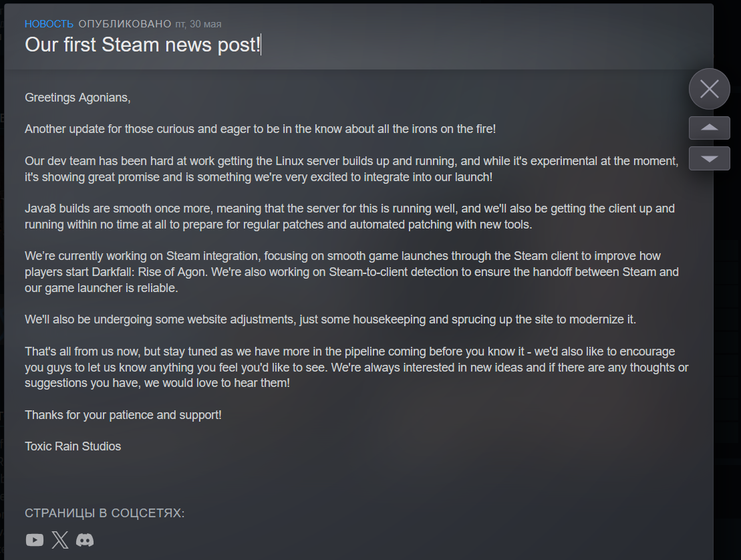Click the publish date пт, 30 мая
This screenshot has width=741, height=560.
tap(198, 24)
